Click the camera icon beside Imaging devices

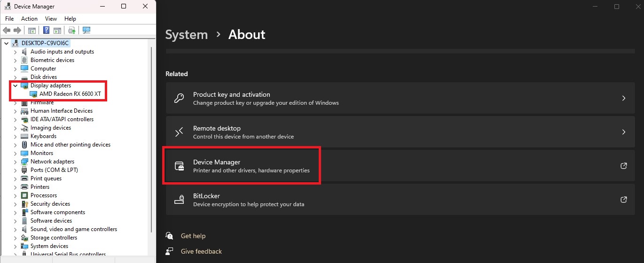click(x=24, y=128)
